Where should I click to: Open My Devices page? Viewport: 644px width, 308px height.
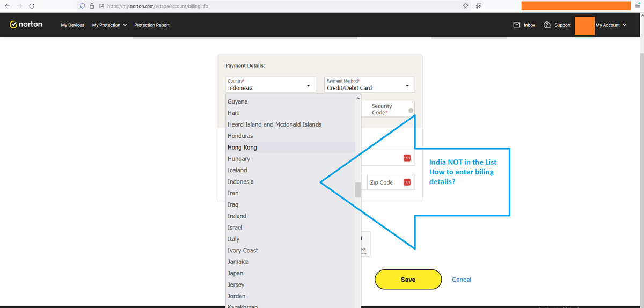click(x=72, y=25)
